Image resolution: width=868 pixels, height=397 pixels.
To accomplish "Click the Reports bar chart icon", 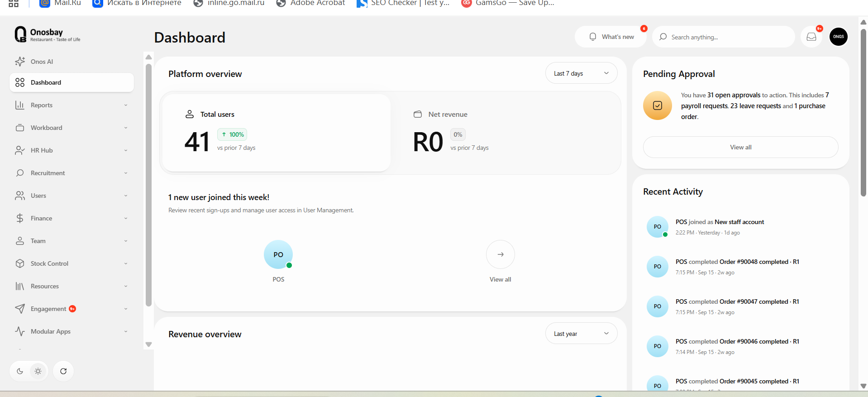I will coord(20,105).
